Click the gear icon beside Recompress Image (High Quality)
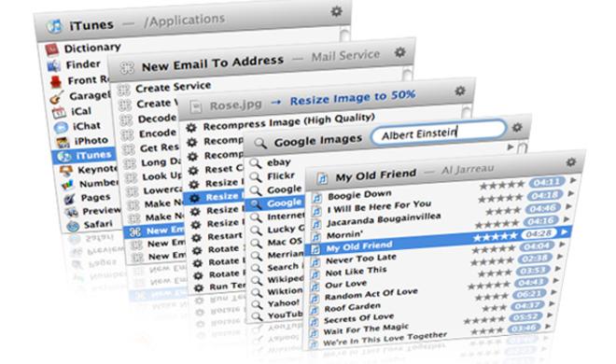 coord(191,128)
